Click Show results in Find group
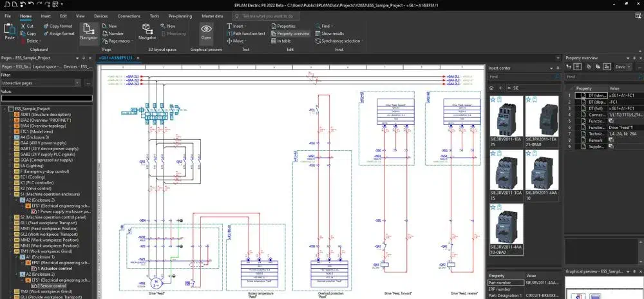This screenshot has width=644, height=299. 332,34
